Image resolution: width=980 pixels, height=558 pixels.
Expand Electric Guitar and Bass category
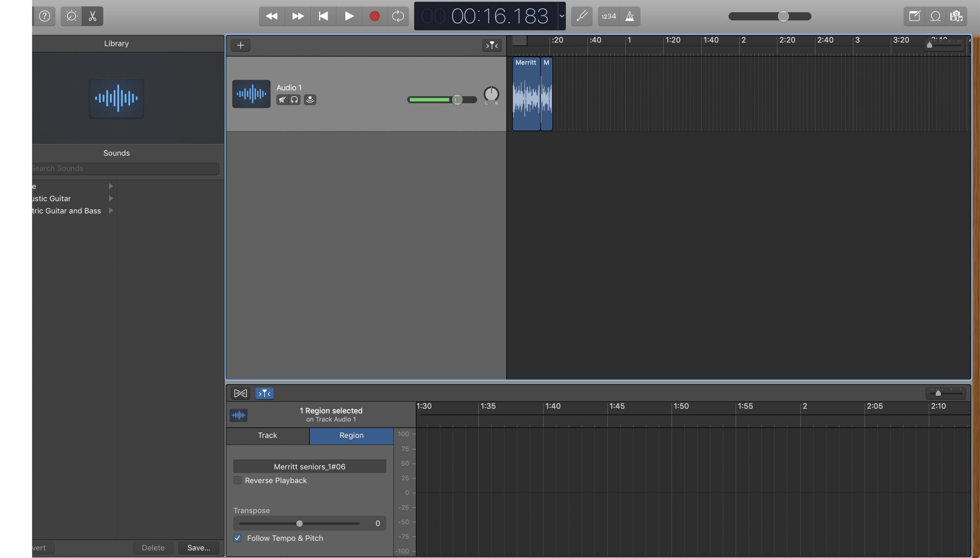(x=111, y=211)
